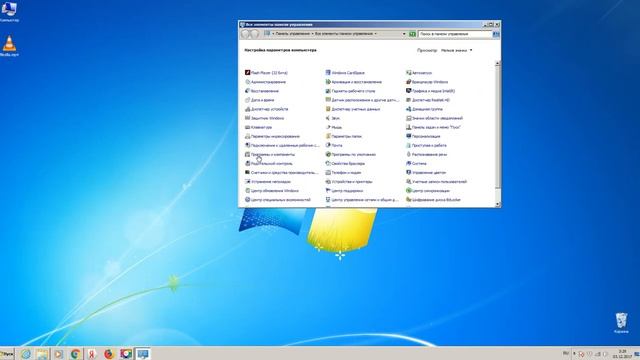Open the Персонализация icon
This screenshot has width=640, height=360.
click(x=409, y=136)
